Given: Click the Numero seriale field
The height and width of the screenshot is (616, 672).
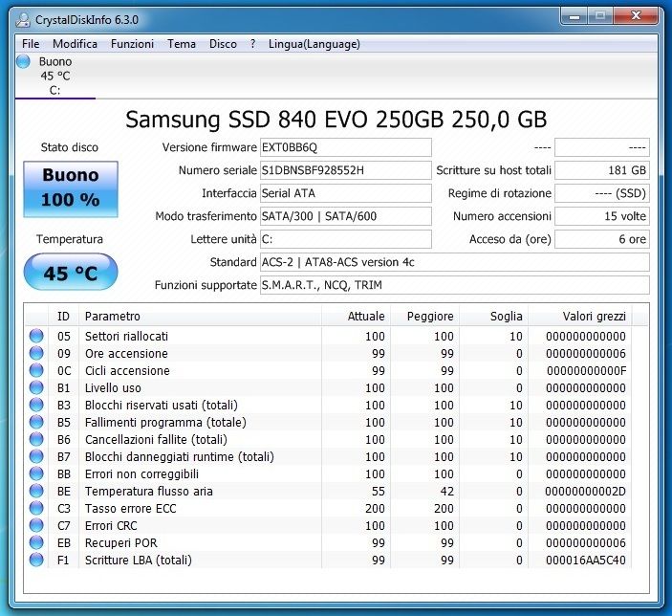Looking at the screenshot, I should click(345, 170).
